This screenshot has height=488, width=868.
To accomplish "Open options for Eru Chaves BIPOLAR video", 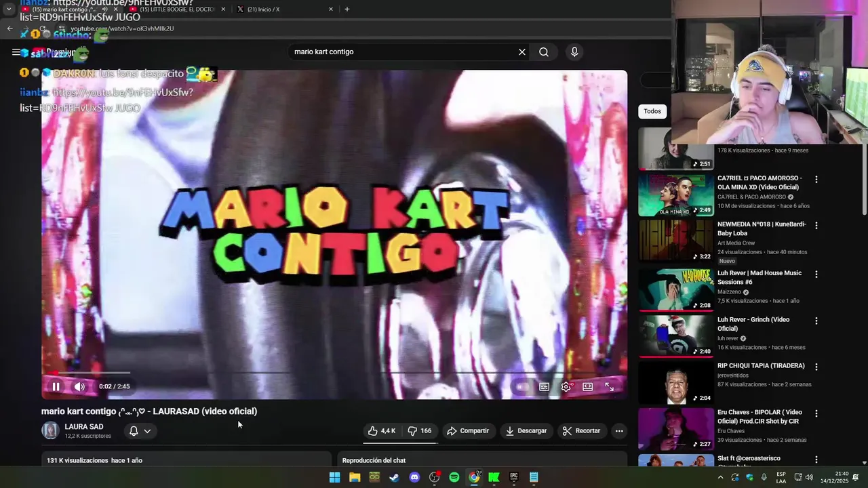I will click(x=816, y=413).
